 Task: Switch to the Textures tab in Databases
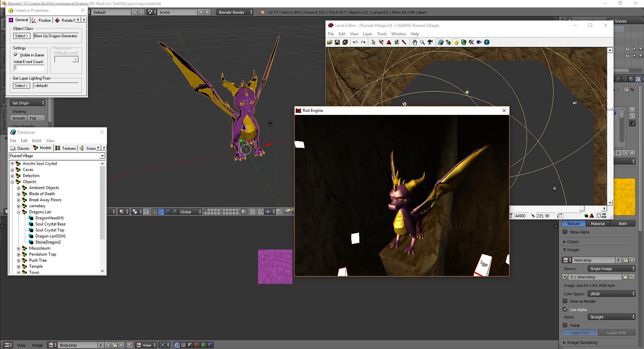(66, 148)
